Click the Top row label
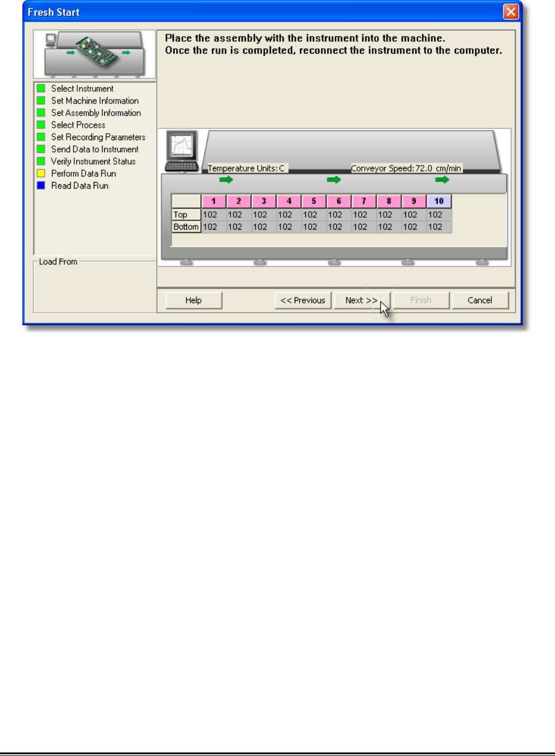555x756 pixels. click(x=186, y=215)
